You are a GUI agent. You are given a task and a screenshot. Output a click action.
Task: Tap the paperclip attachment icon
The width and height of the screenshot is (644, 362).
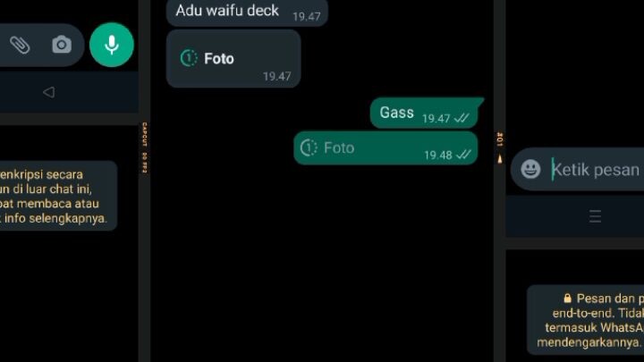[20, 45]
